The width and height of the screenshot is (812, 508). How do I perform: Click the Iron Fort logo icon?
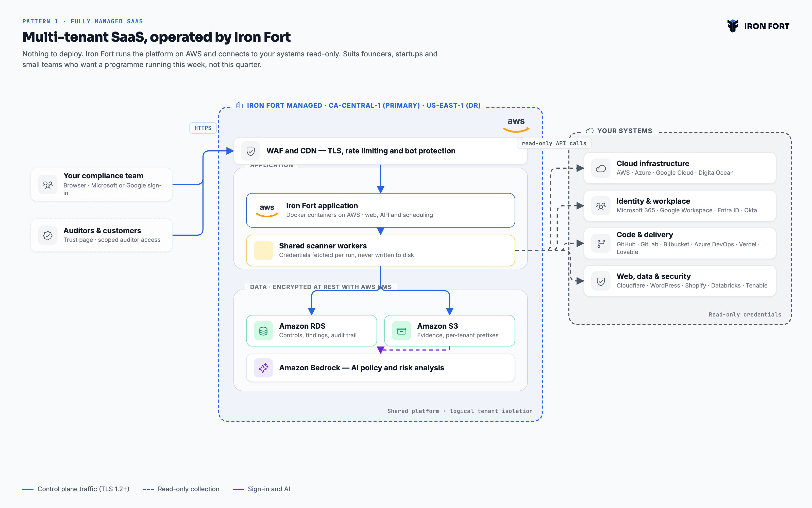coord(733,26)
